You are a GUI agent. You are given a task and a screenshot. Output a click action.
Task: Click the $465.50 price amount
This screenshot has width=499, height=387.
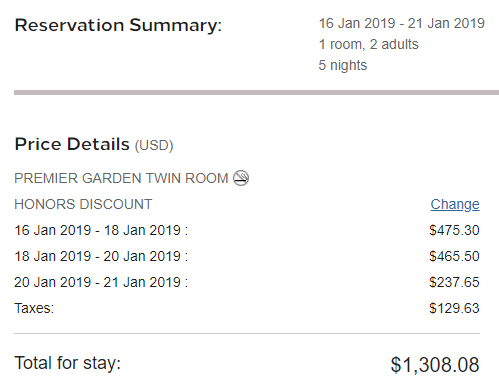click(454, 256)
